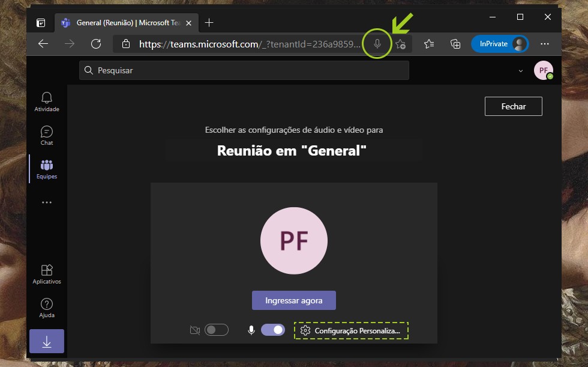Open the Chat section in sidebar
The image size is (588, 367).
tap(47, 136)
